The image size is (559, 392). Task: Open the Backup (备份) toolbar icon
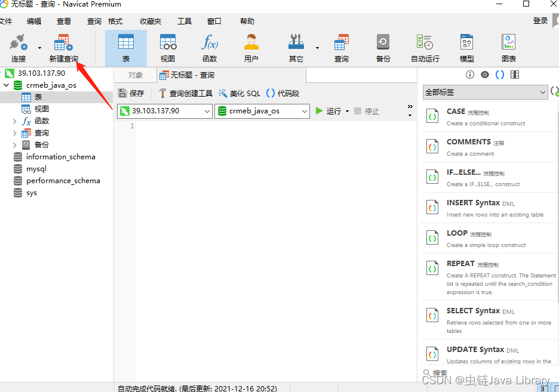pyautogui.click(x=383, y=48)
